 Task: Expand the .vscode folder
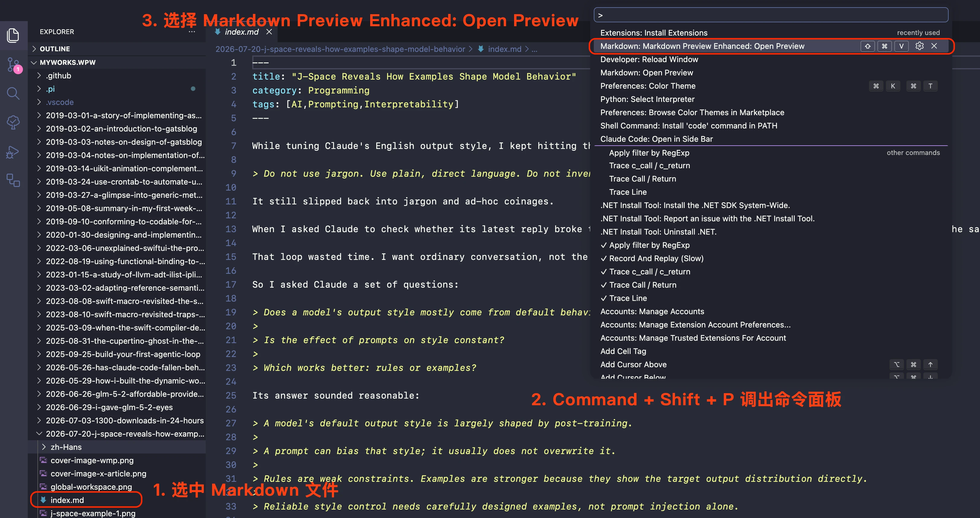click(x=39, y=102)
